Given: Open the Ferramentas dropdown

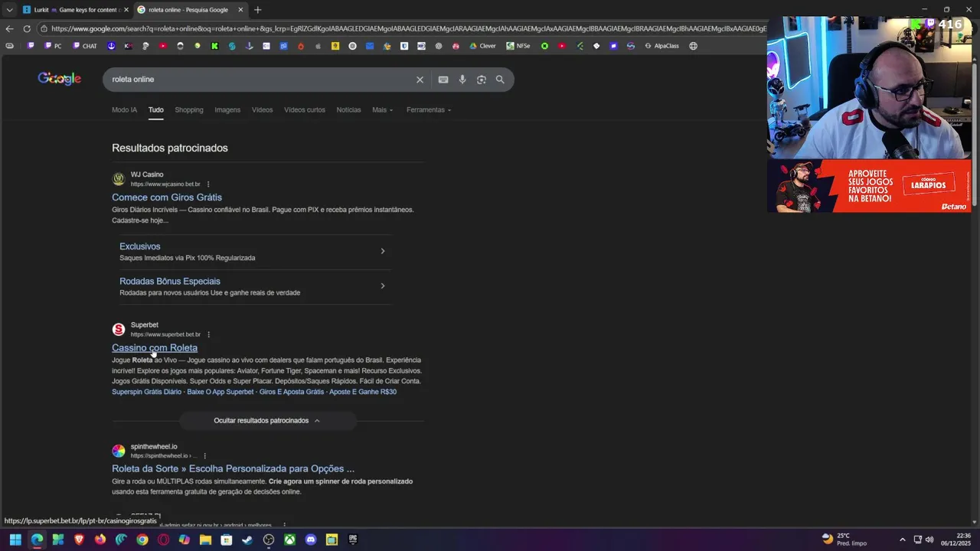Looking at the screenshot, I should click(x=429, y=109).
